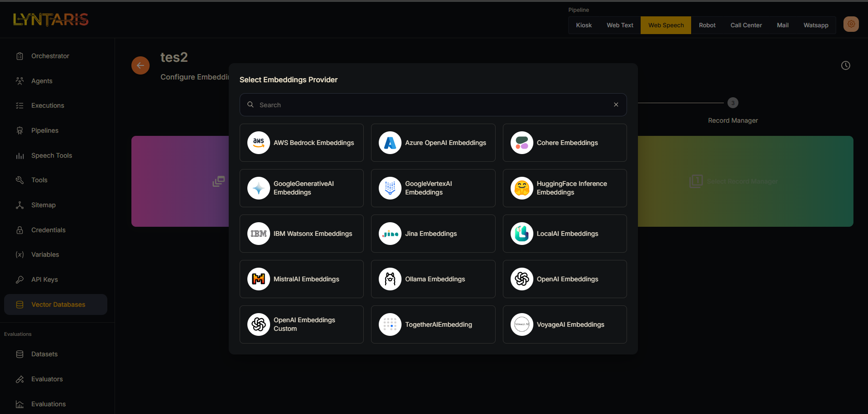Image resolution: width=868 pixels, height=414 pixels.
Task: Clear search with the X icon
Action: (x=616, y=105)
